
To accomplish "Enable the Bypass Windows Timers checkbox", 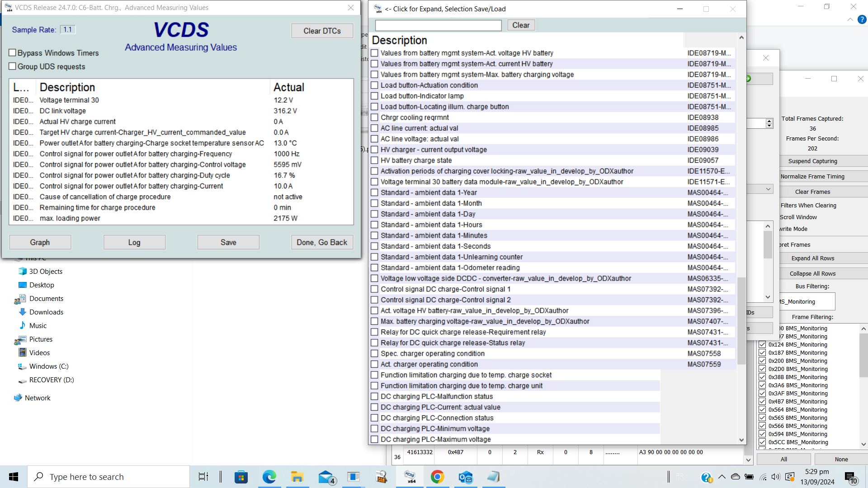I will pyautogui.click(x=13, y=53).
